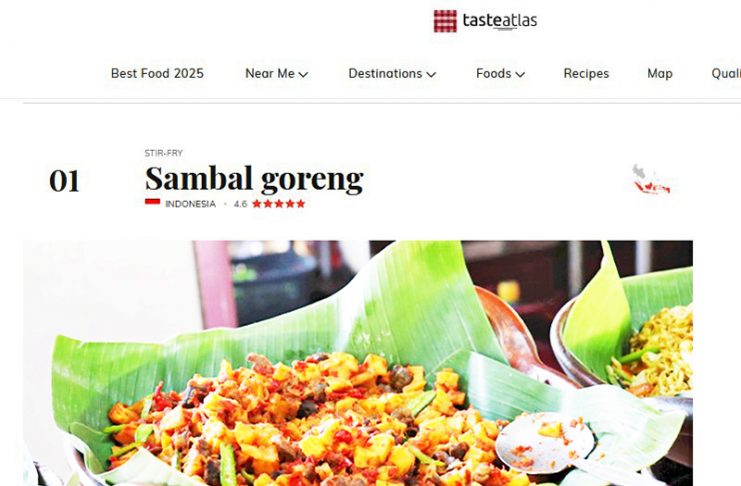The width and height of the screenshot is (741, 486).
Task: Click the TasteAtlas checkered logo icon
Action: pyautogui.click(x=445, y=21)
